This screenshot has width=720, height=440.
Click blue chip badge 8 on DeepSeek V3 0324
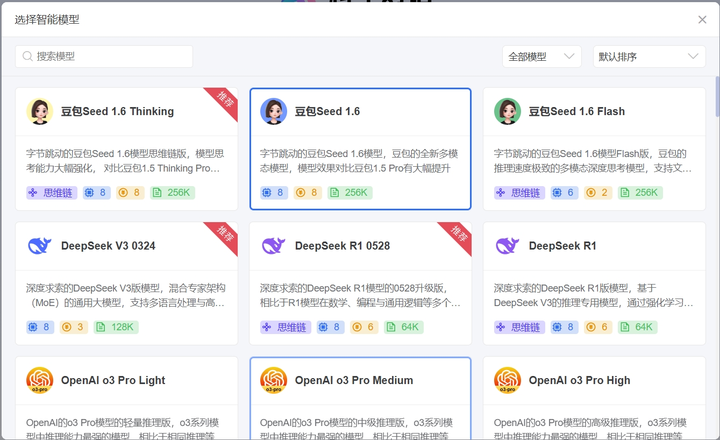pyautogui.click(x=40, y=327)
